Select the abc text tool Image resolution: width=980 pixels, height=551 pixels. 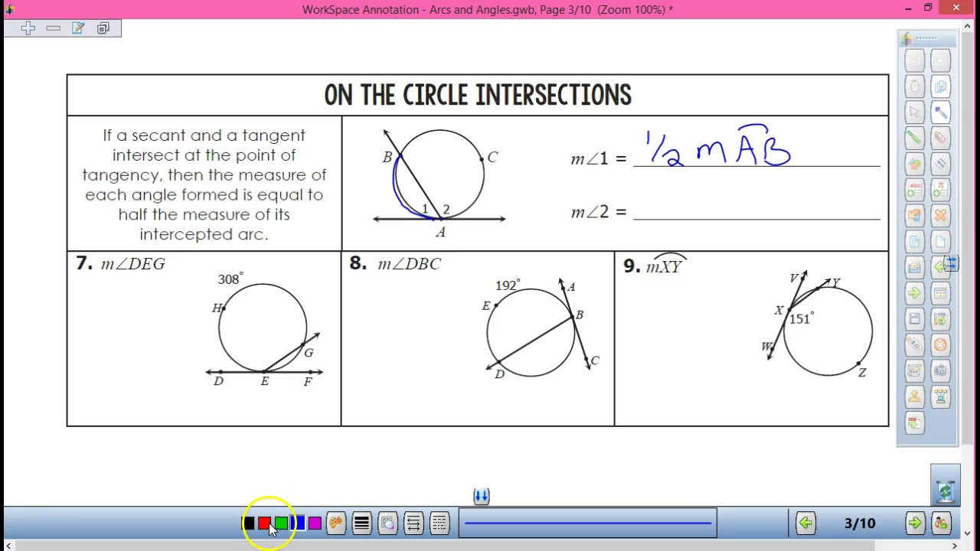[914, 190]
